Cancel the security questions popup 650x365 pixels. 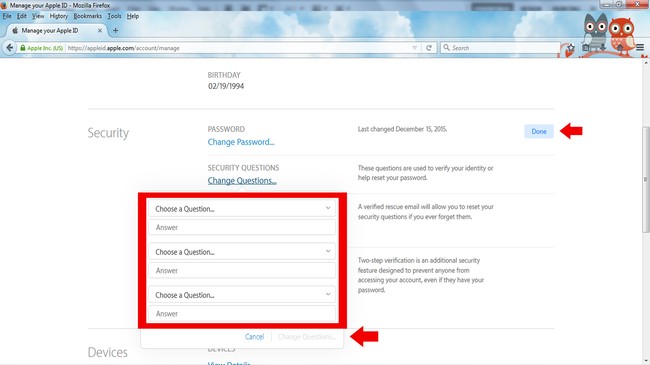(x=254, y=336)
